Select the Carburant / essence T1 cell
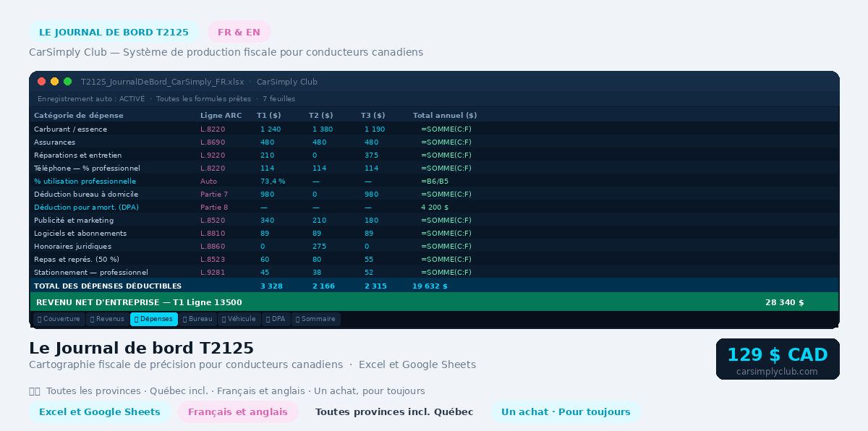Image resolution: width=868 pixels, height=431 pixels. 271,129
